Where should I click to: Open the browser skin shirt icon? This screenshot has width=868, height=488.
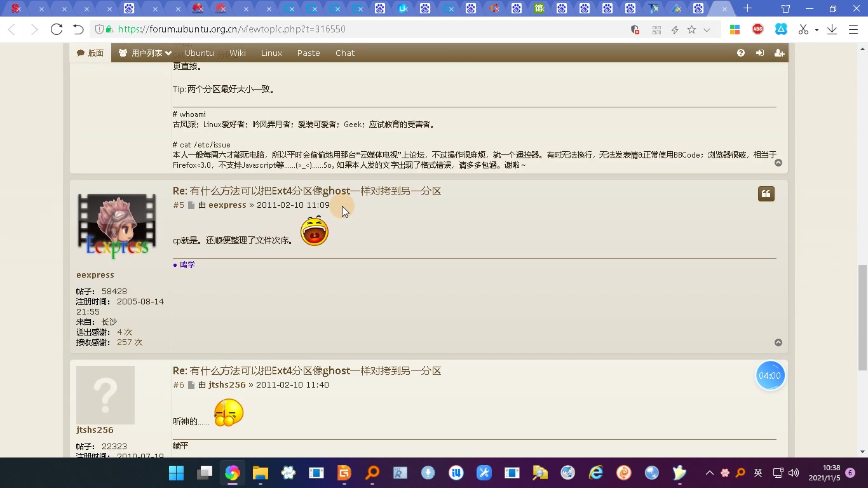(785, 9)
